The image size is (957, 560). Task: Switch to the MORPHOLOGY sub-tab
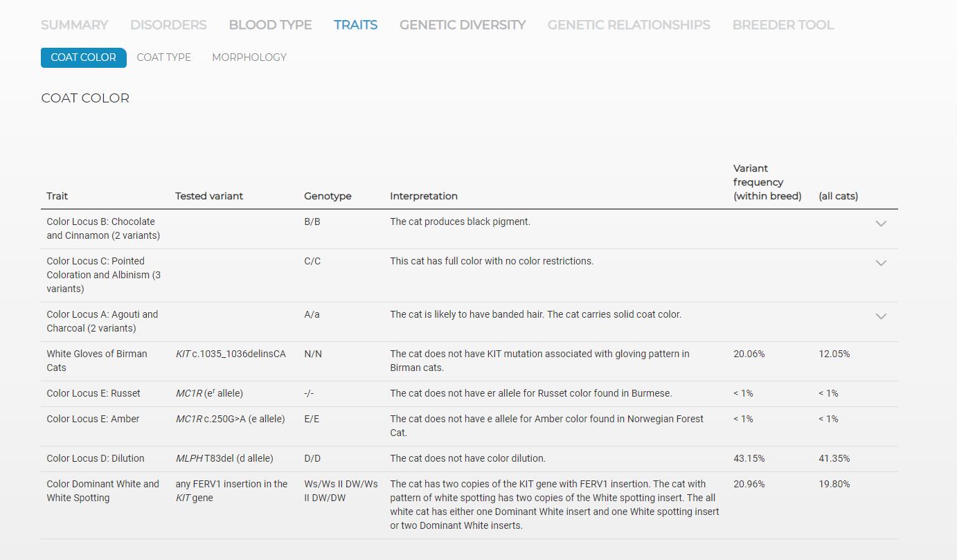coord(249,57)
